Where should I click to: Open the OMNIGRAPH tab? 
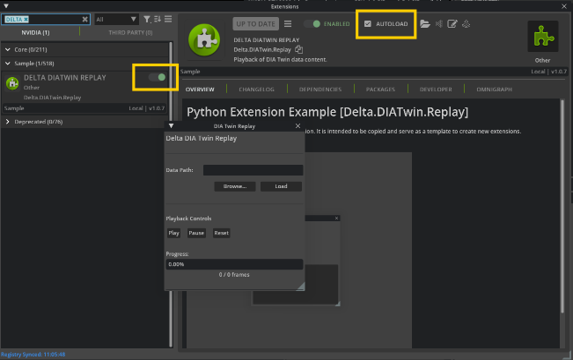coord(494,89)
